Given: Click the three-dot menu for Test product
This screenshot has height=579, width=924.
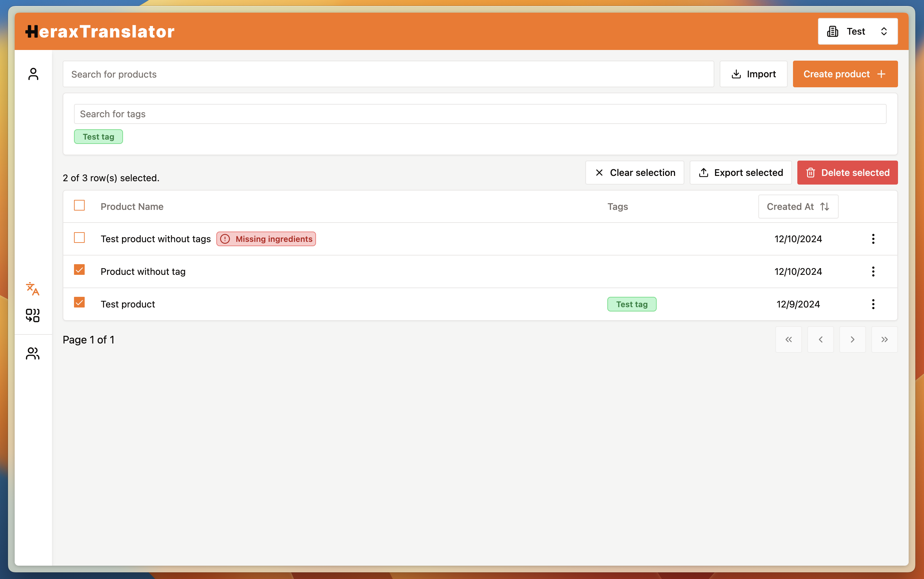Looking at the screenshot, I should click(873, 304).
